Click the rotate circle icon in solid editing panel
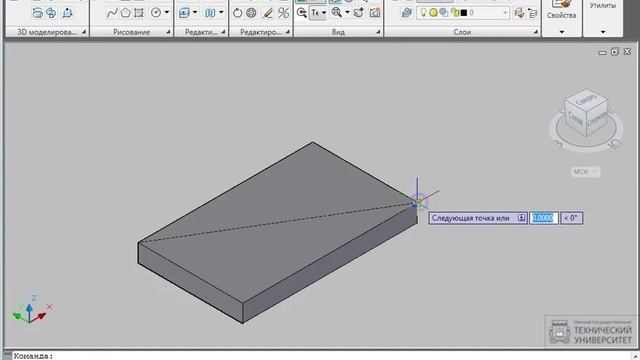Viewport: 640px width, 360px height. (x=238, y=13)
